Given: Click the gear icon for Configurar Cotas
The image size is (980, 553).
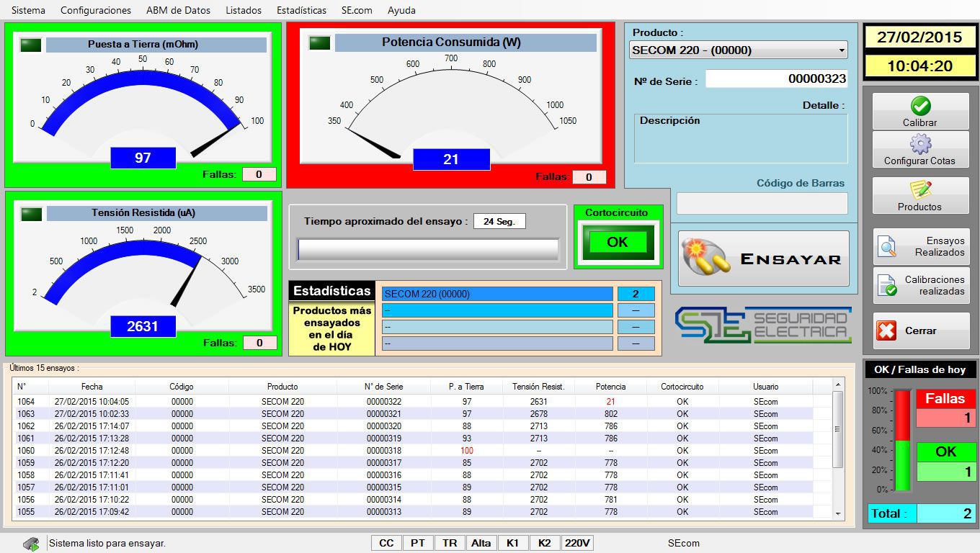Looking at the screenshot, I should coord(920,145).
